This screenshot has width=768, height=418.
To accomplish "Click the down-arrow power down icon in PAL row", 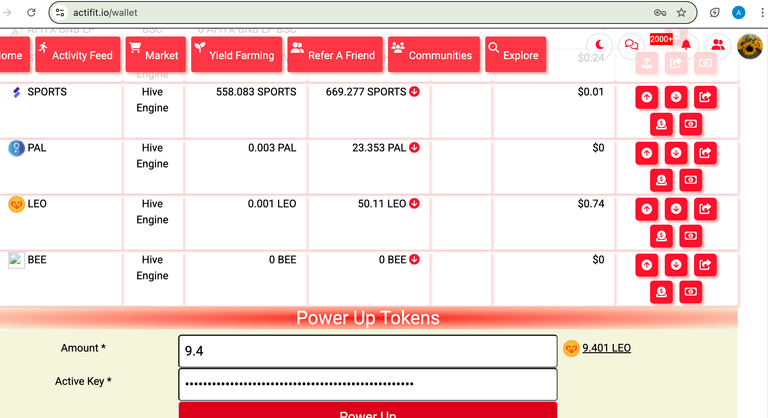I will tap(676, 153).
